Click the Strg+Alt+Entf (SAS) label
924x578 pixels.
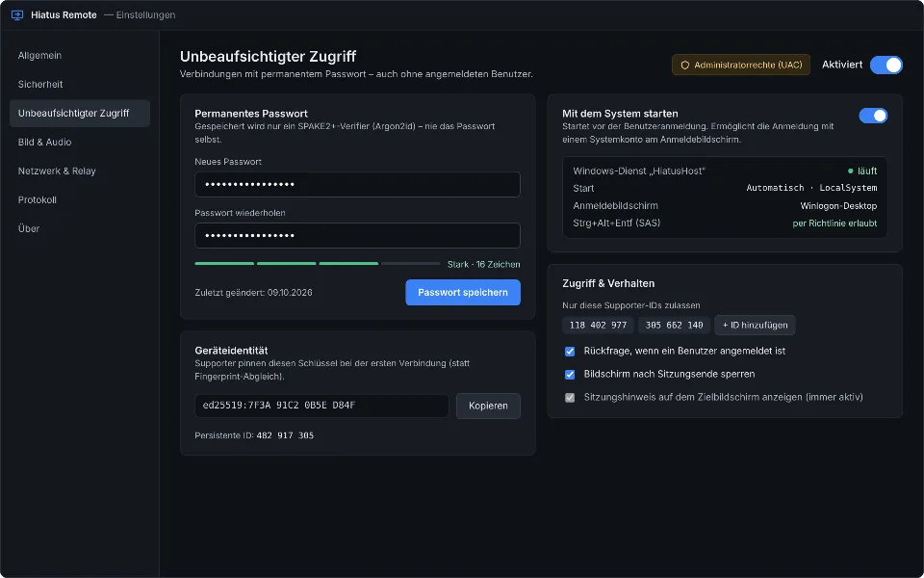[616, 223]
